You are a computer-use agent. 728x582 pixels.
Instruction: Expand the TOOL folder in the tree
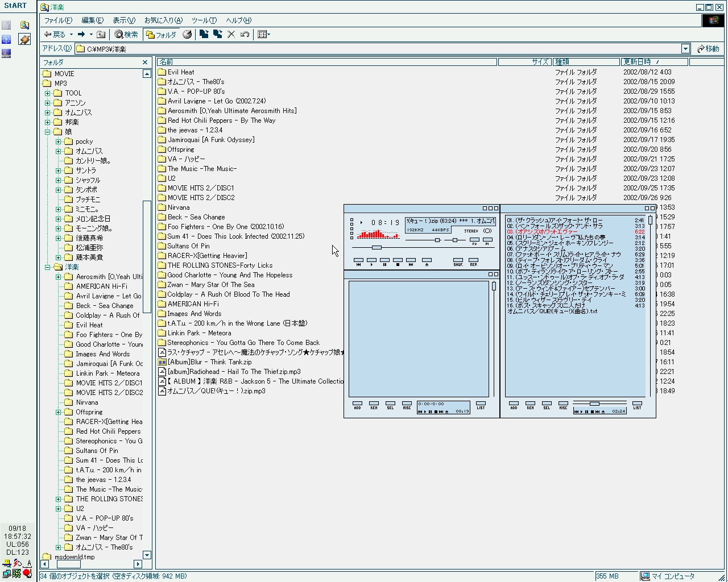pyautogui.click(x=47, y=93)
